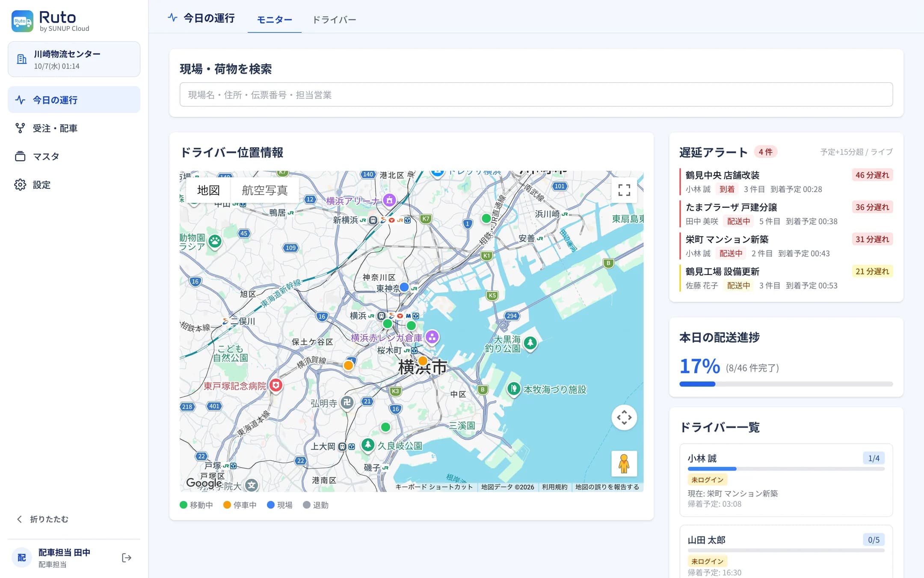Screen dimensions: 924x578
Task: Click the Google logo on the map
Action: [x=204, y=483]
